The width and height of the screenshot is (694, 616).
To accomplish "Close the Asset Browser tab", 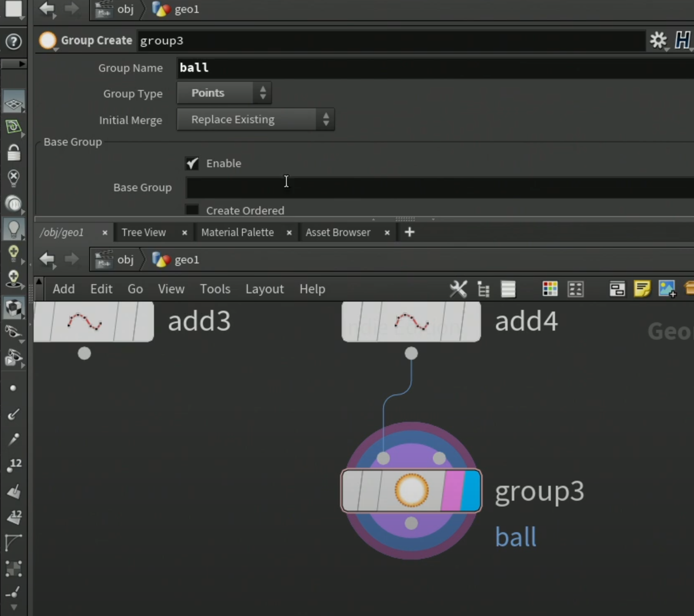I will coord(387,233).
